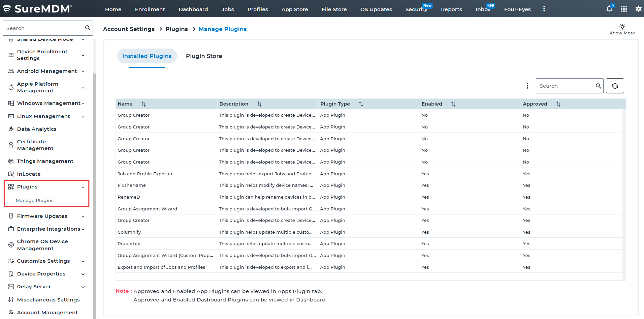Open the App Store menu
The image size is (644, 319).
point(295,9)
